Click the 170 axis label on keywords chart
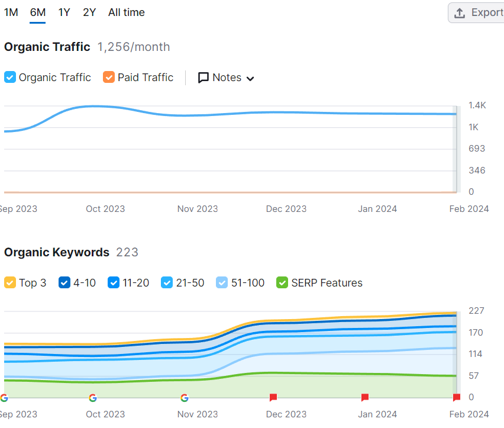504x428 pixels. (476, 333)
